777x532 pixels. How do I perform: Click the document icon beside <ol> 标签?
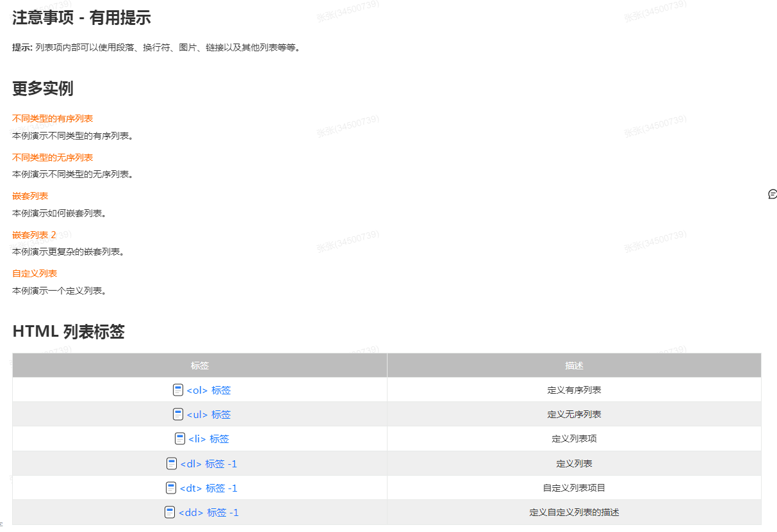tap(178, 390)
